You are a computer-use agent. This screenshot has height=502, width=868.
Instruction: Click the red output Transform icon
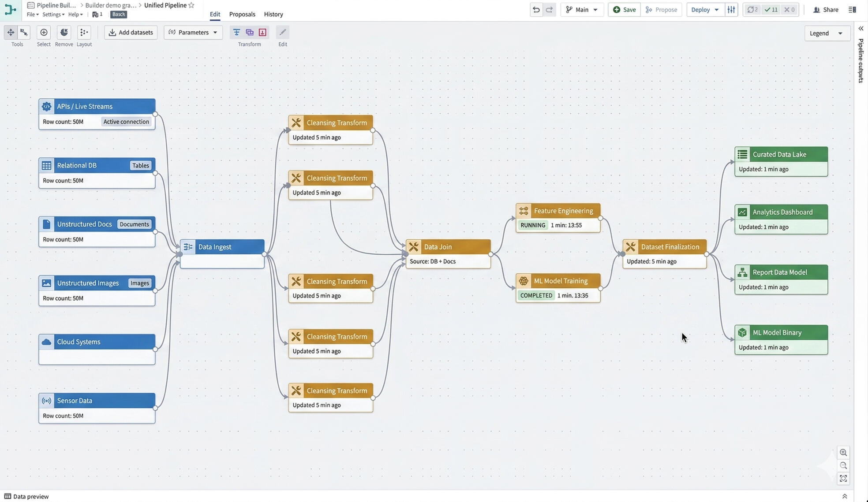(262, 32)
